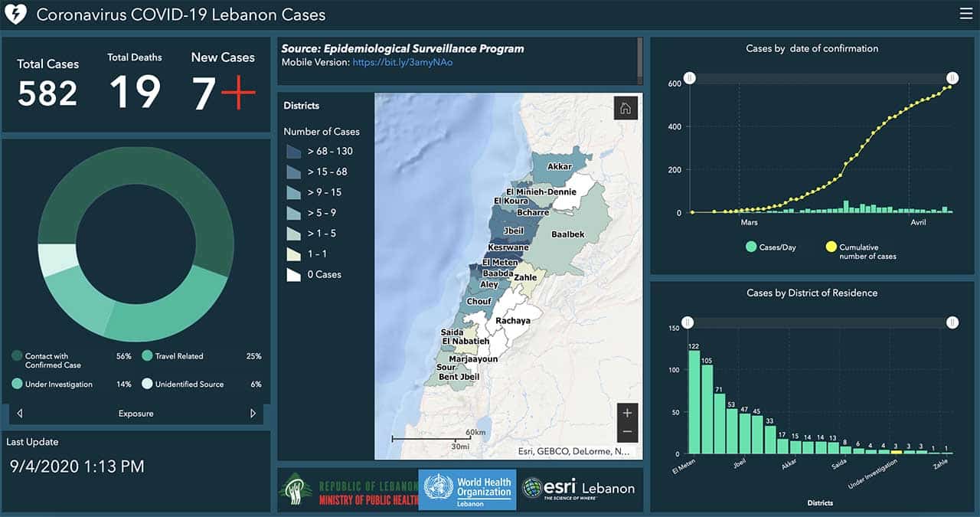Click the El Meten bar with 122 cases

[694, 402]
